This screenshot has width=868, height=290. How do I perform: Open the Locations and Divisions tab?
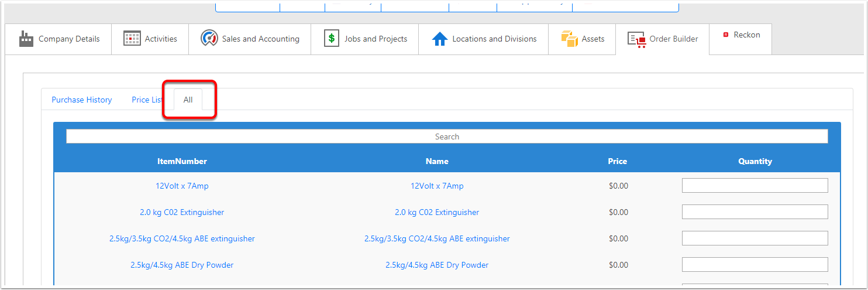(x=484, y=39)
